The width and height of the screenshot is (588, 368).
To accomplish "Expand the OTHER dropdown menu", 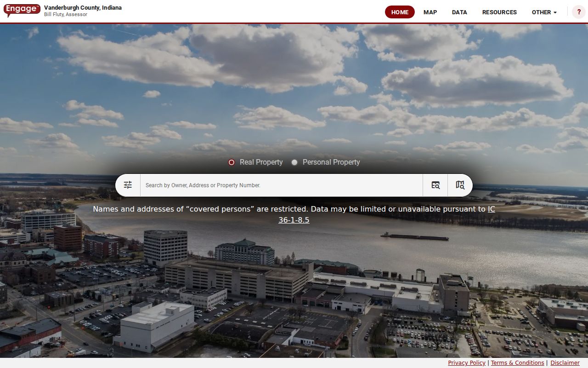I will point(544,12).
